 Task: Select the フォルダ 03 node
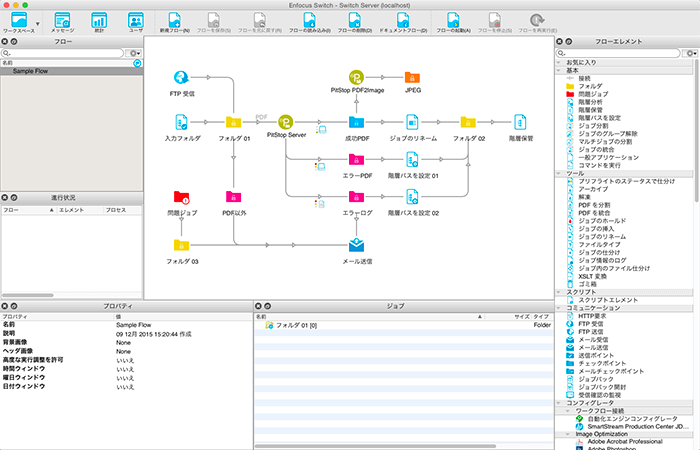[181, 245]
